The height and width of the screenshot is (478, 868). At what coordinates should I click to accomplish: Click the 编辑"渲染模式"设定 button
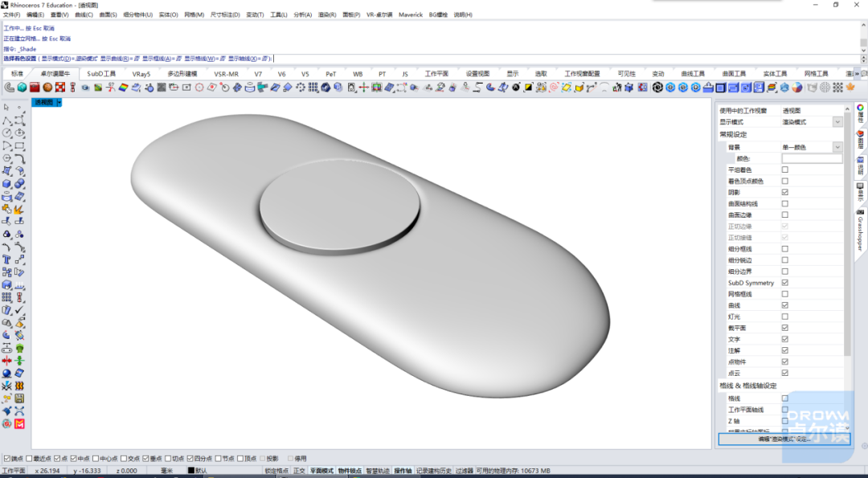[x=784, y=439]
